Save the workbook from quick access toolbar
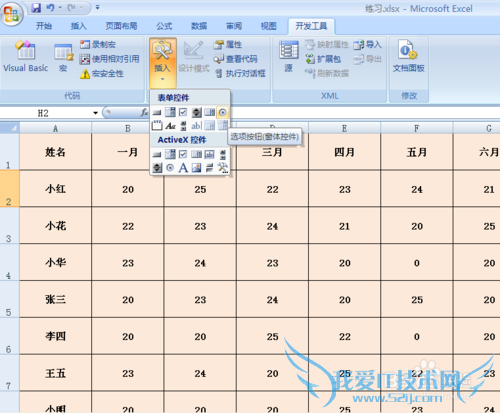Screen dimensions: 500x413 point(36,7)
